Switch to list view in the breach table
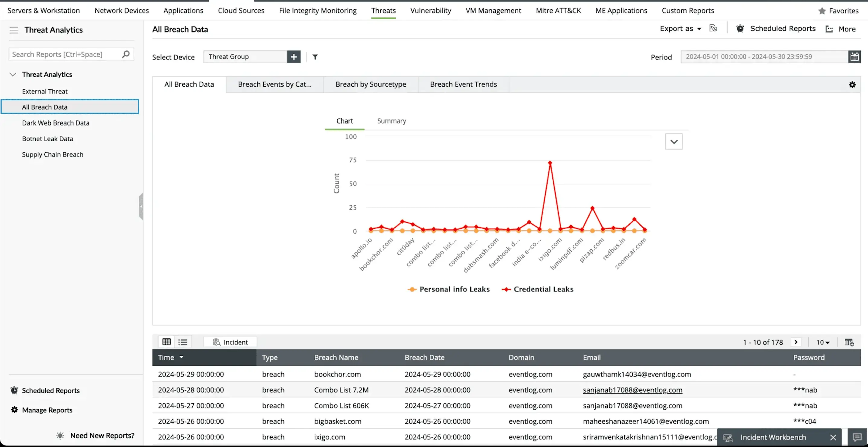The width and height of the screenshot is (868, 447). [183, 342]
